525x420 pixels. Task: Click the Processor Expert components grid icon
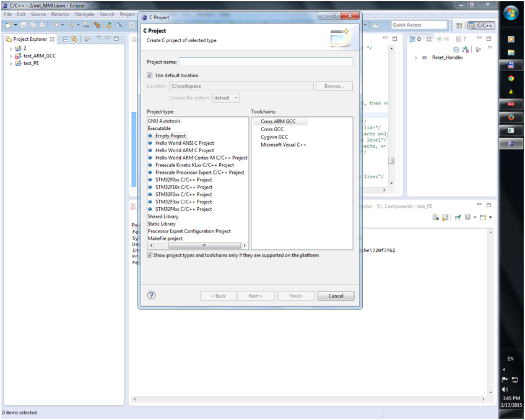pyautogui.click(x=97, y=25)
